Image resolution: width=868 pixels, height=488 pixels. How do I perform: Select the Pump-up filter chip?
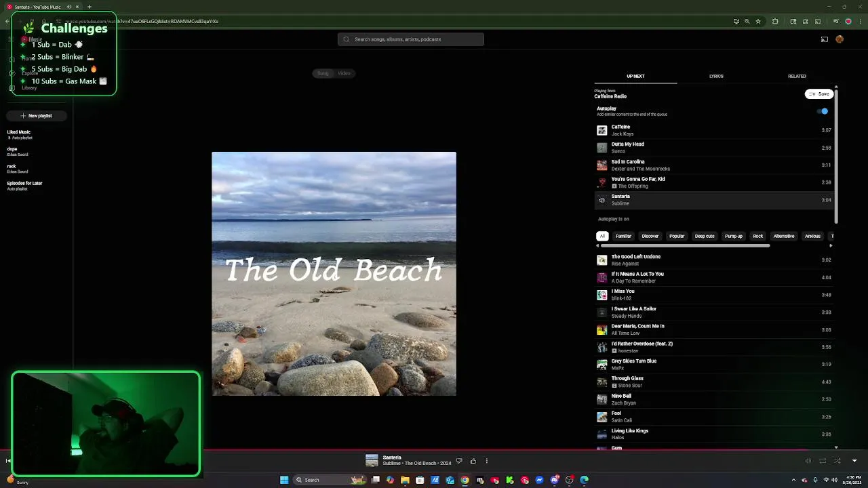(x=734, y=236)
